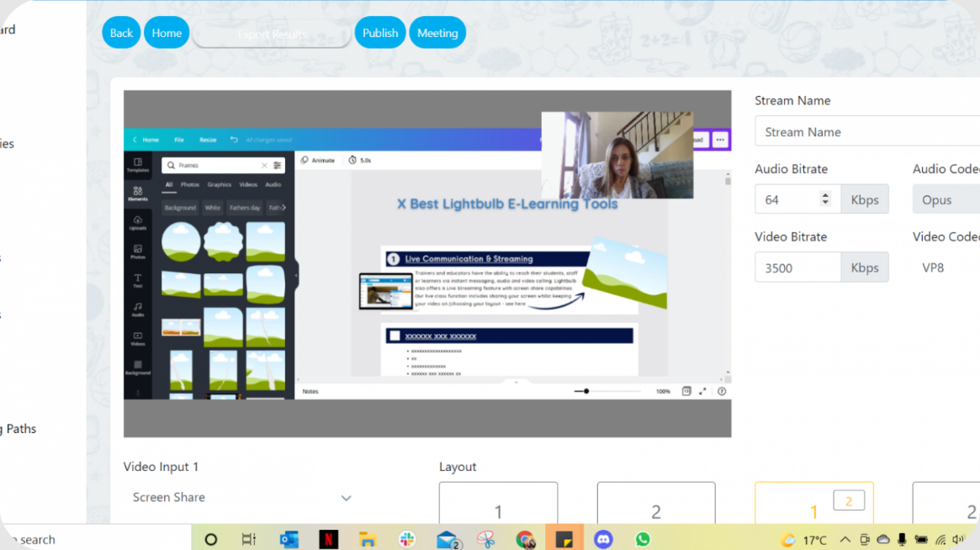Select the Elements panel in Canva sidebar
Image resolution: width=980 pixels, height=550 pixels.
coord(137,193)
